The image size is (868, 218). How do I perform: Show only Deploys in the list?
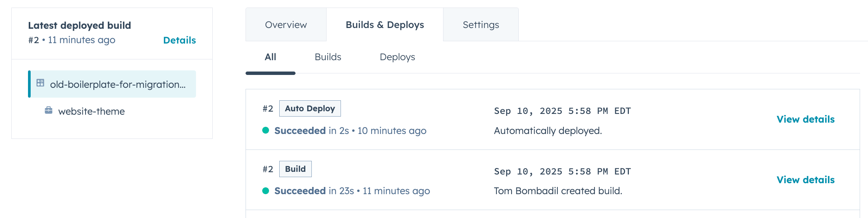click(x=397, y=57)
